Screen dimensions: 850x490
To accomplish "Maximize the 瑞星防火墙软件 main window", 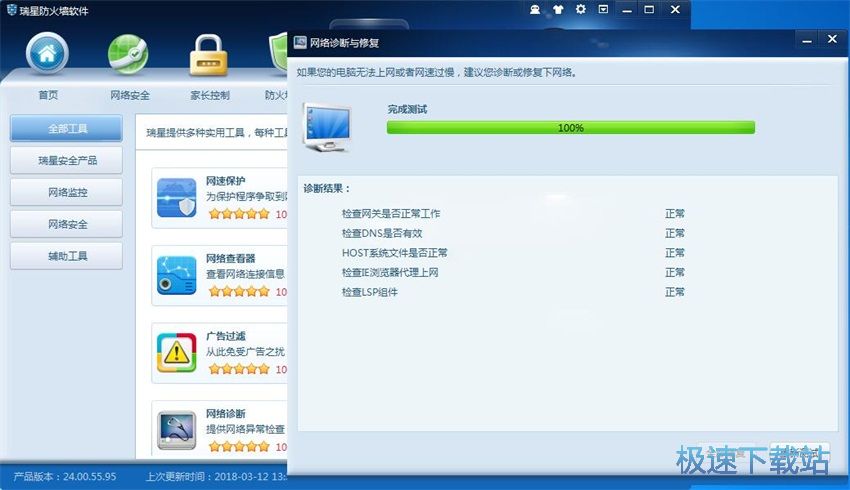I will [x=649, y=10].
